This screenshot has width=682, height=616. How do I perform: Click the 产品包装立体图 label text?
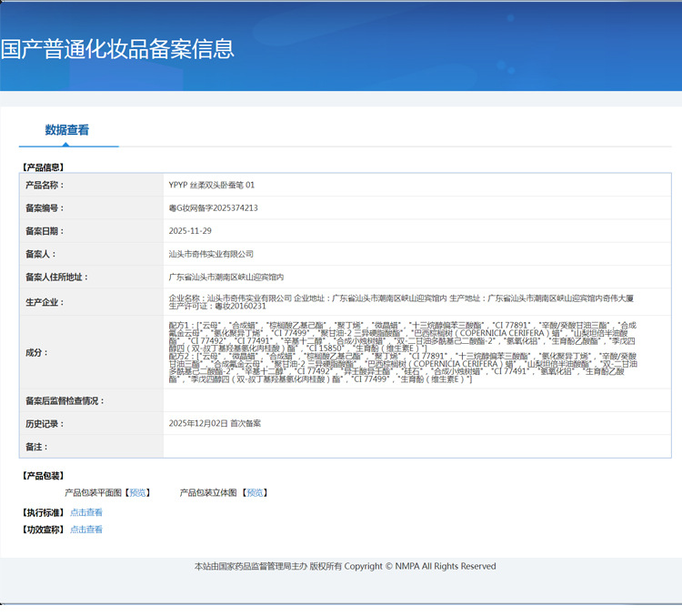pyautogui.click(x=208, y=492)
